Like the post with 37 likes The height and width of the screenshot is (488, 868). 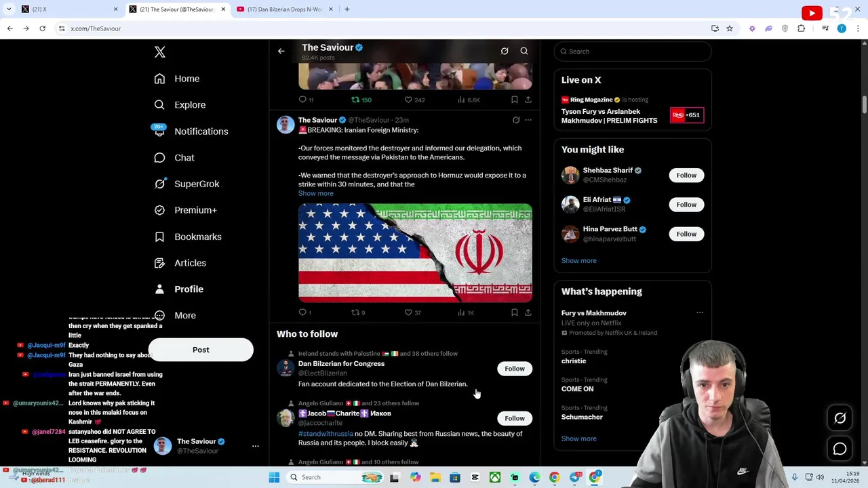[413, 312]
